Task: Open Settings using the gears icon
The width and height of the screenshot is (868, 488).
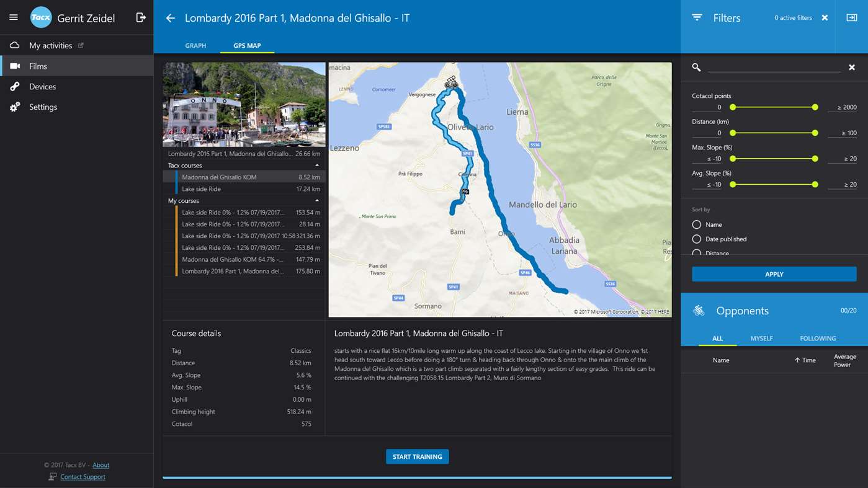Action: pyautogui.click(x=43, y=107)
